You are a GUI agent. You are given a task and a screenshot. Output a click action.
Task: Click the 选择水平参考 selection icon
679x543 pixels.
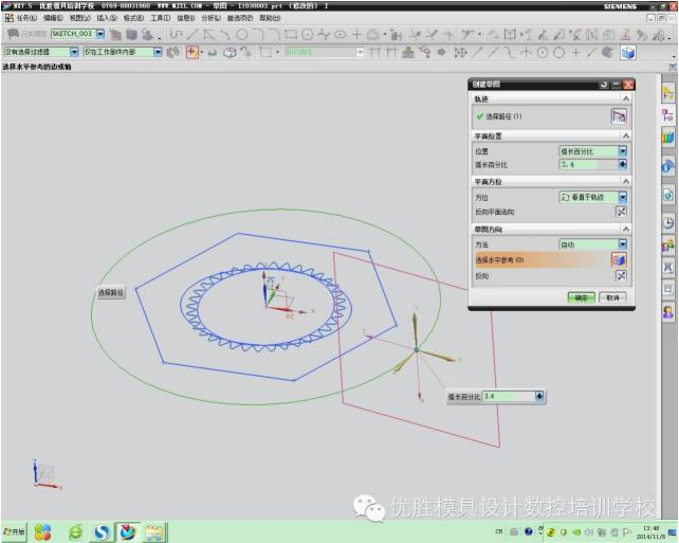[620, 259]
